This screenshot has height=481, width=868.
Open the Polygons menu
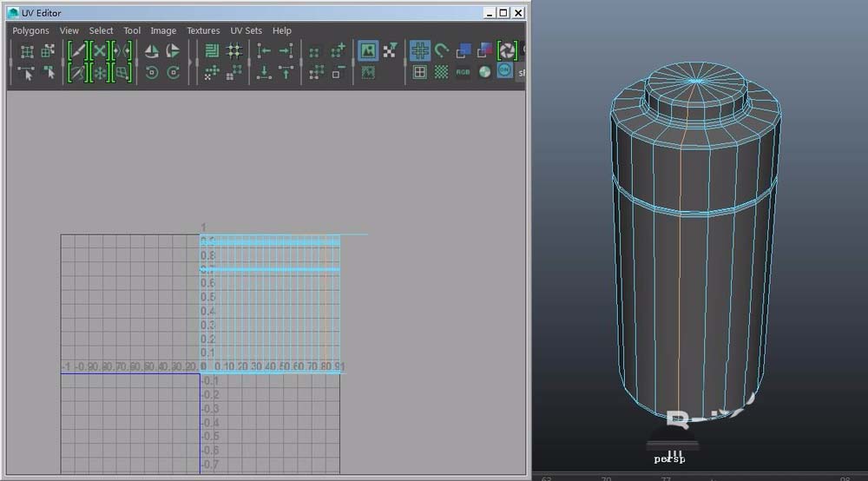30,30
